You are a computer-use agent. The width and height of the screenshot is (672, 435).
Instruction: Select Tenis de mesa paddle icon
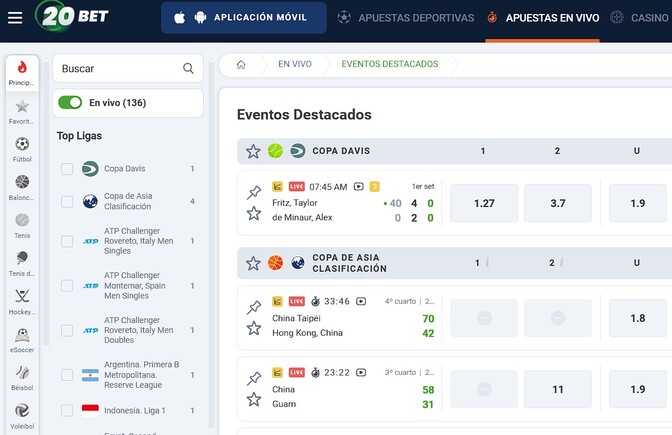(22, 264)
